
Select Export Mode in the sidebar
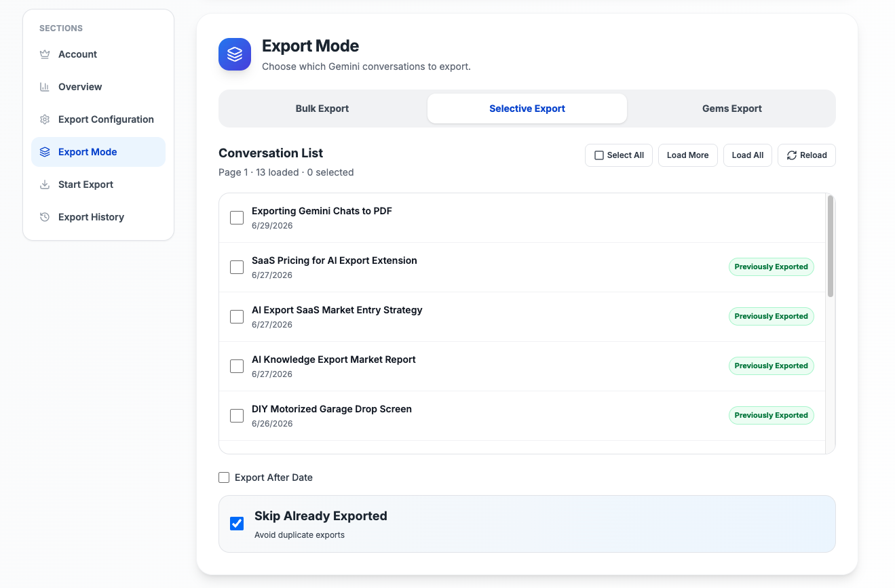pos(98,152)
